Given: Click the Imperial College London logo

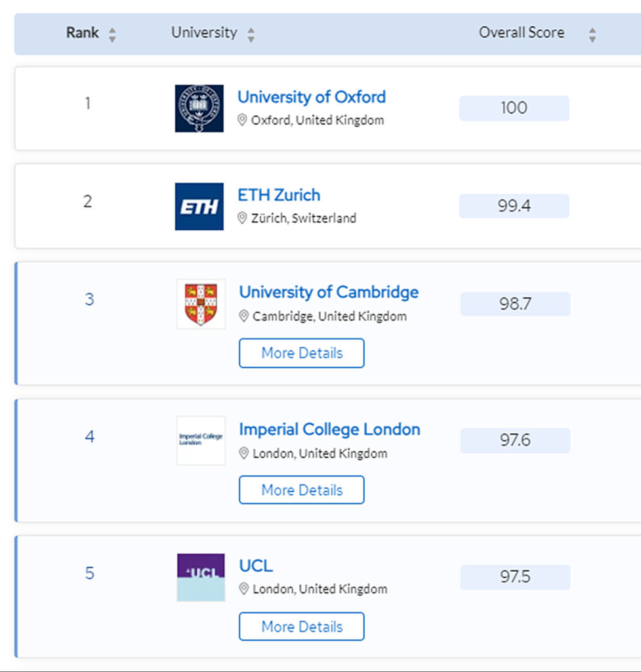Looking at the screenshot, I should pos(201,440).
